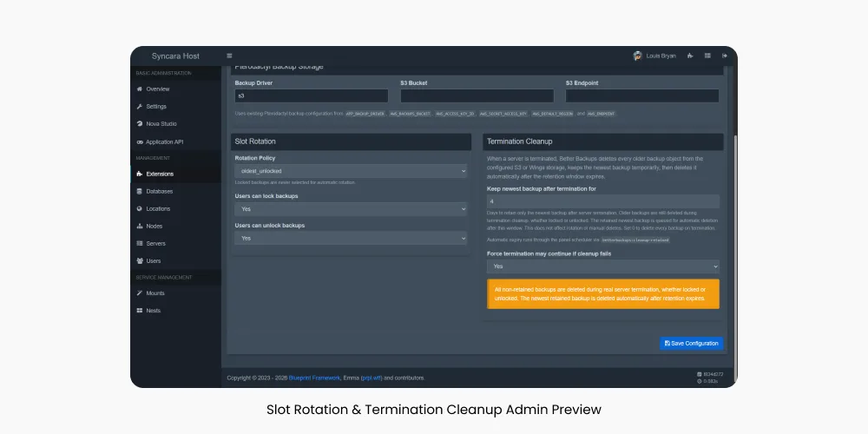Click the Application API link icon
The image size is (868, 434).
[140, 142]
